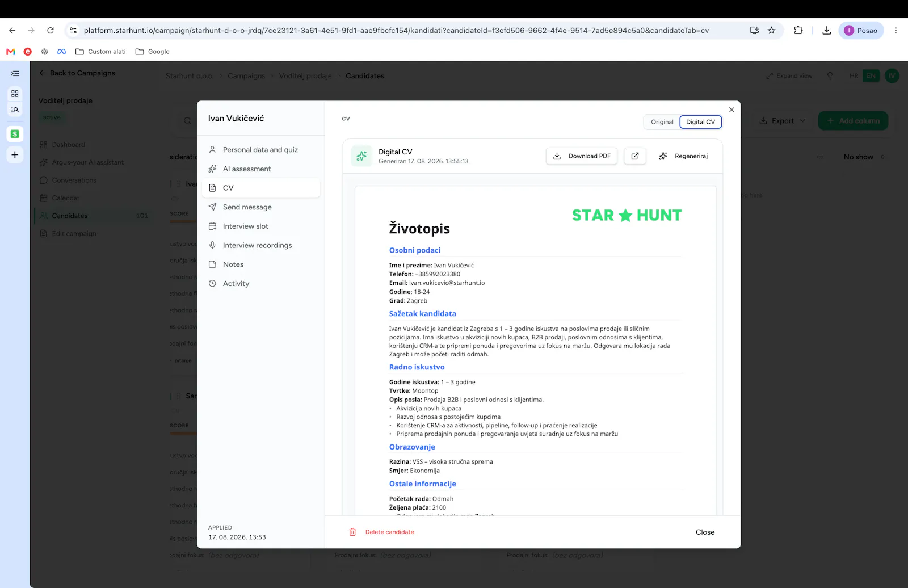Close the candidate modal with X

pos(732,110)
